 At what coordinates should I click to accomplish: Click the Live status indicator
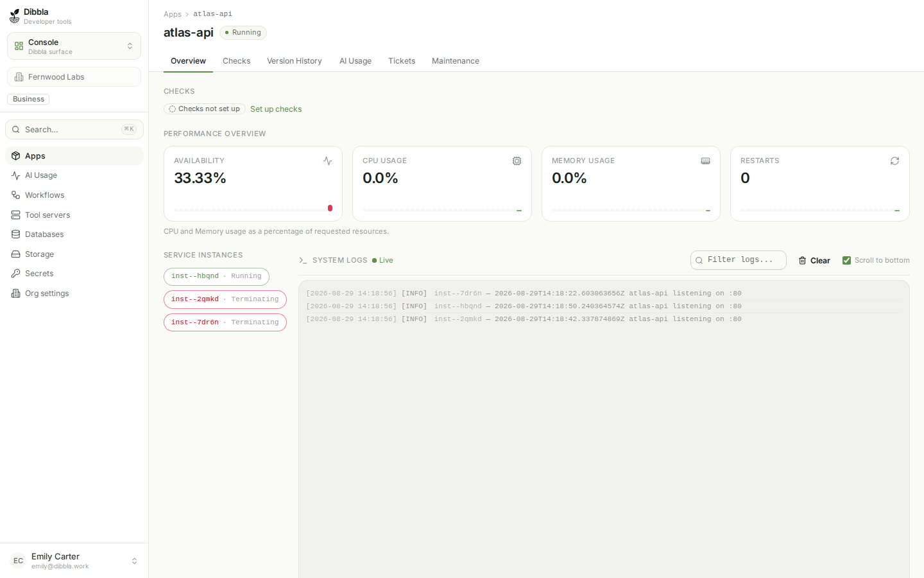[382, 260]
